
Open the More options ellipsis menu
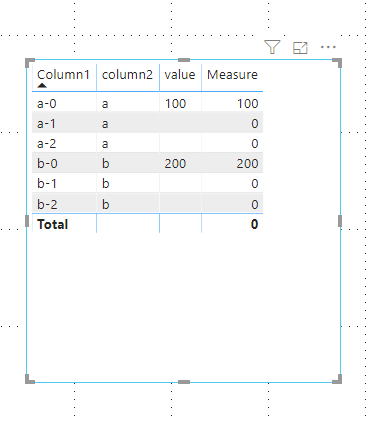coord(328,47)
